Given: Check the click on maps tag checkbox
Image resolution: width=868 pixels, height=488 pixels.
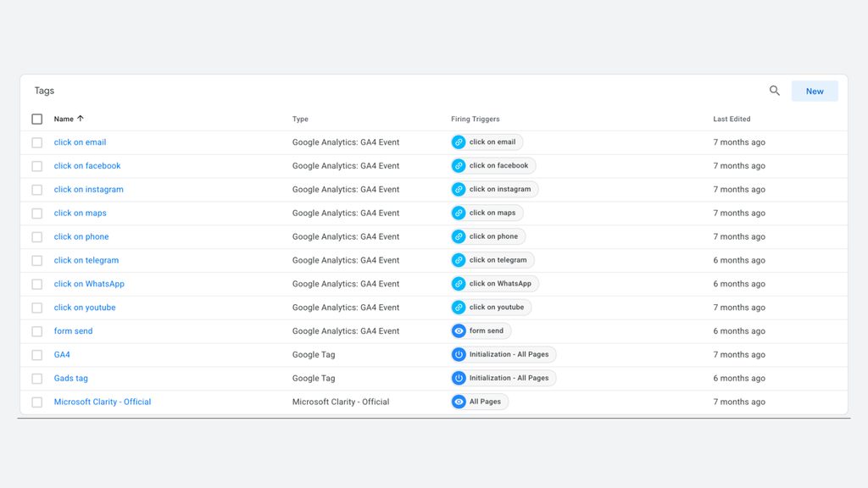Looking at the screenshot, I should 37,213.
